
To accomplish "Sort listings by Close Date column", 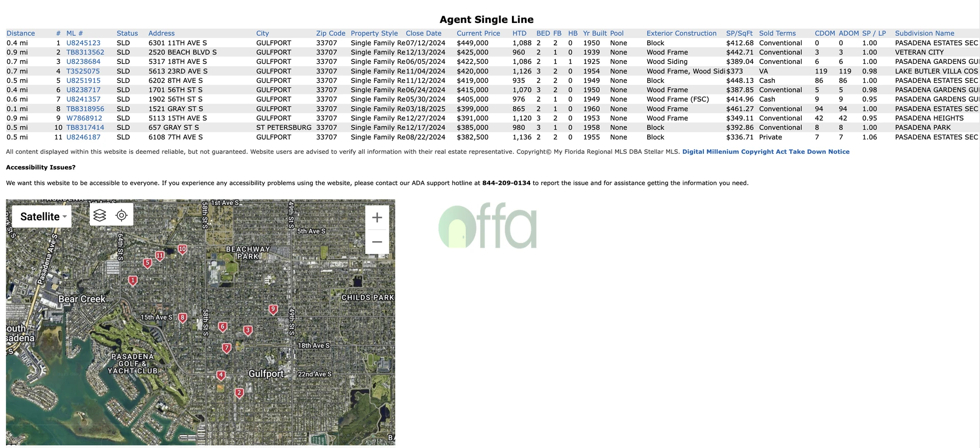I will 423,33.
